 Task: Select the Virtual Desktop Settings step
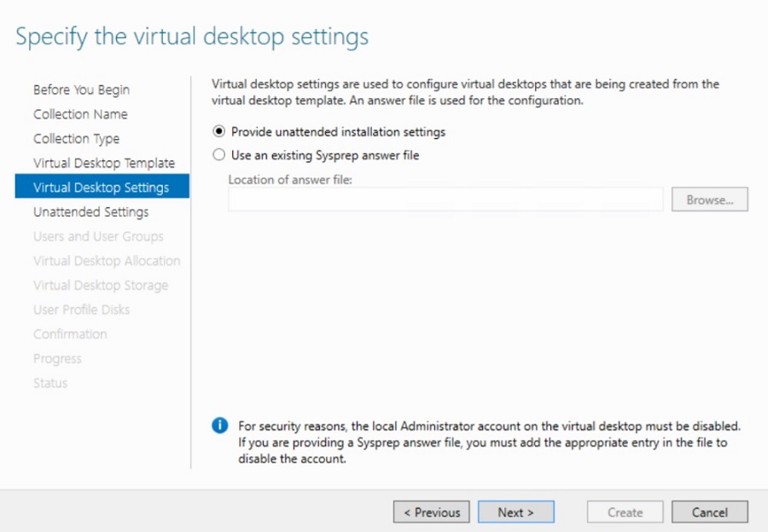point(102,186)
